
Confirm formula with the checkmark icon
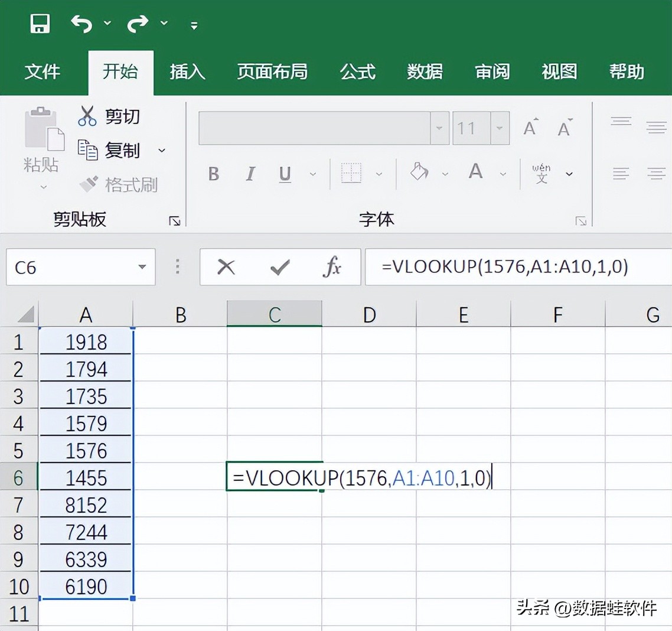pos(279,268)
